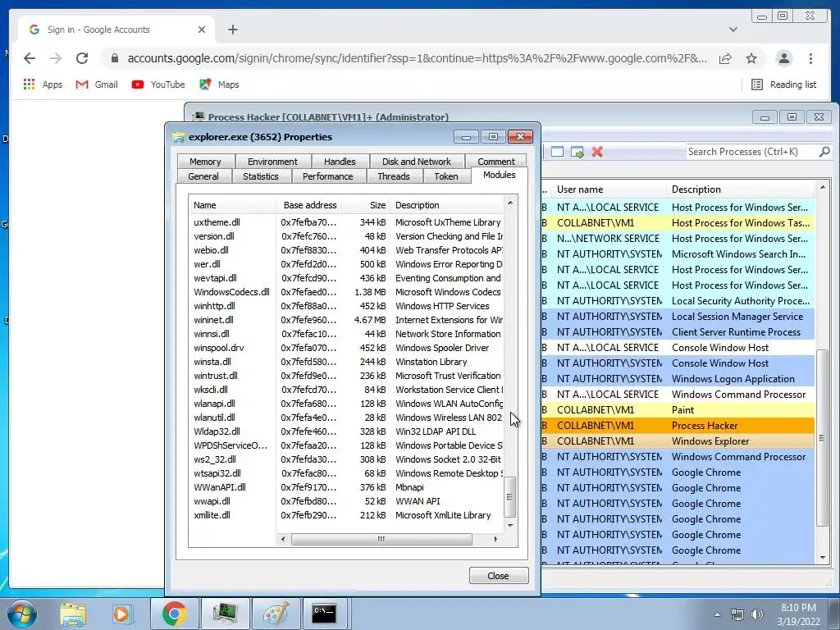Viewport: 840px width, 630px height.
Task: Click the site lock icon in address bar
Action: pos(114,58)
